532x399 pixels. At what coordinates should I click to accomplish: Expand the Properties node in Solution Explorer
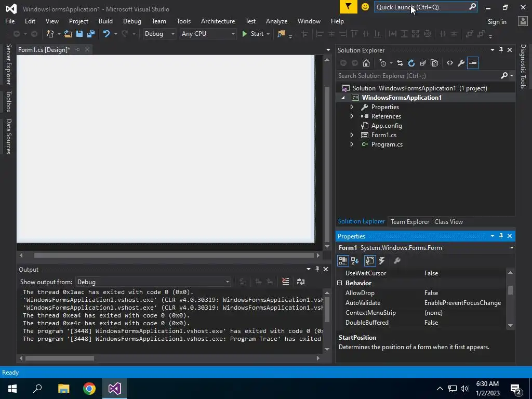tap(352, 107)
